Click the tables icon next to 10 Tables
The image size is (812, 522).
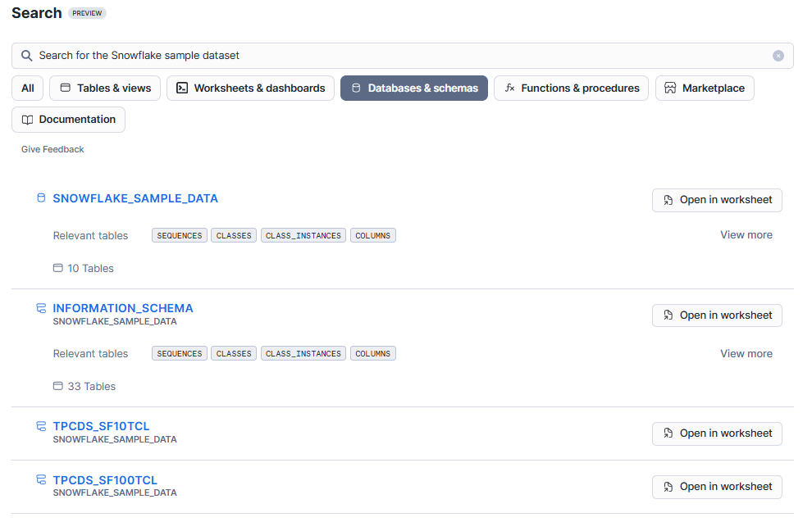click(57, 268)
